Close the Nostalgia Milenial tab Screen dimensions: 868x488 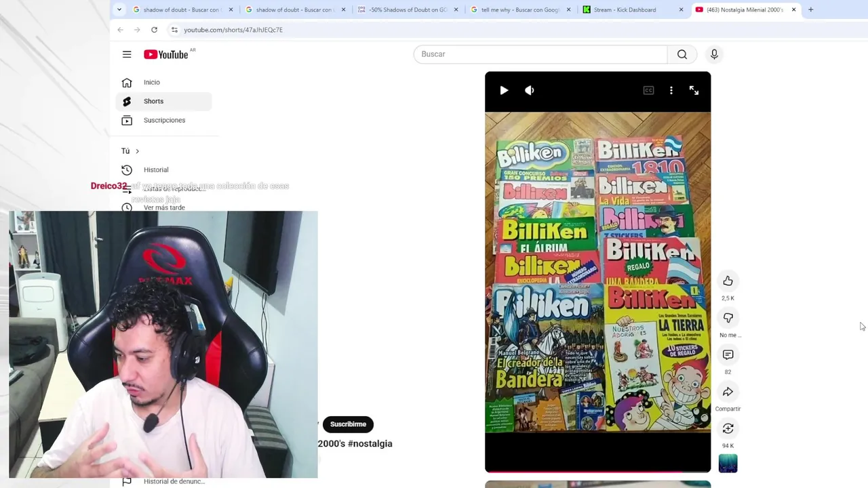(x=793, y=9)
